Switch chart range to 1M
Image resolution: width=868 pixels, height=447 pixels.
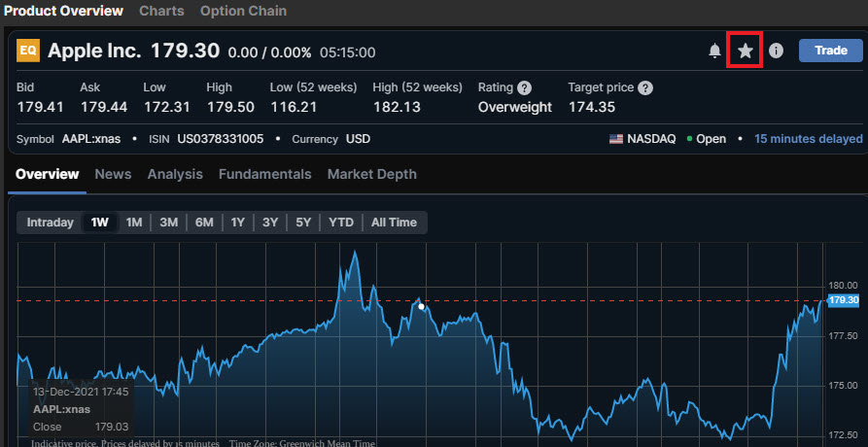coord(134,223)
